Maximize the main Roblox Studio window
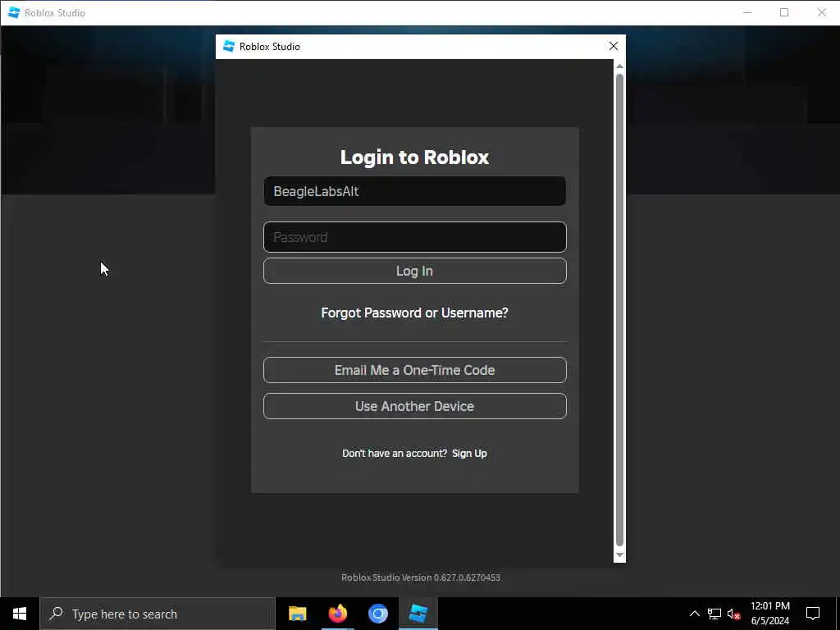Screen dimensions: 840x630 pos(784,12)
